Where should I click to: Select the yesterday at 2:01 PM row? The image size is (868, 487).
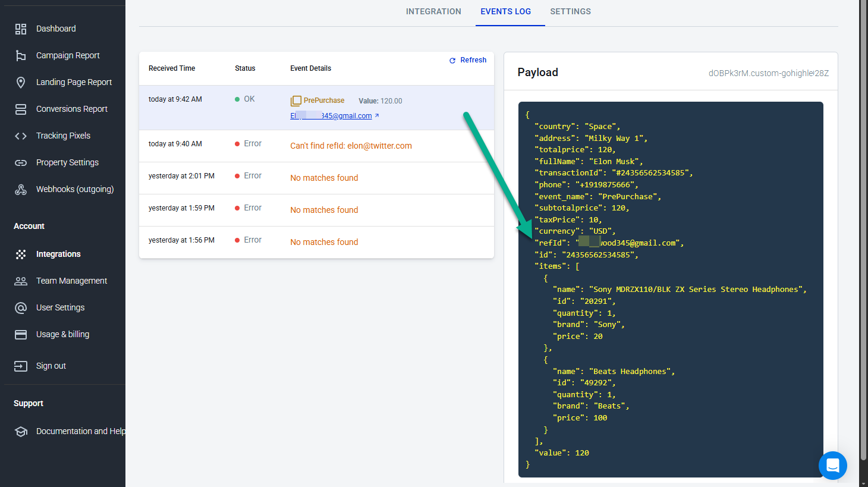(316, 178)
